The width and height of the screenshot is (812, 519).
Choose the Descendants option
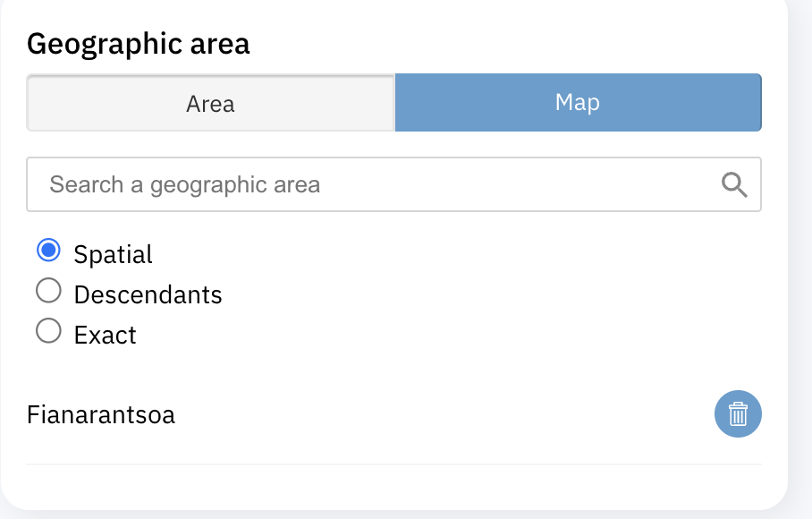(47, 290)
